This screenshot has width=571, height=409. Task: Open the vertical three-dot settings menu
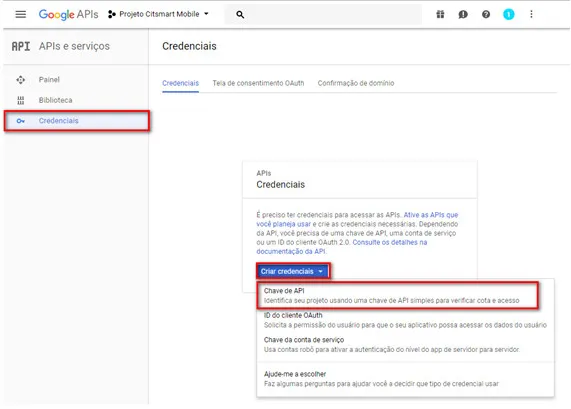(x=531, y=14)
